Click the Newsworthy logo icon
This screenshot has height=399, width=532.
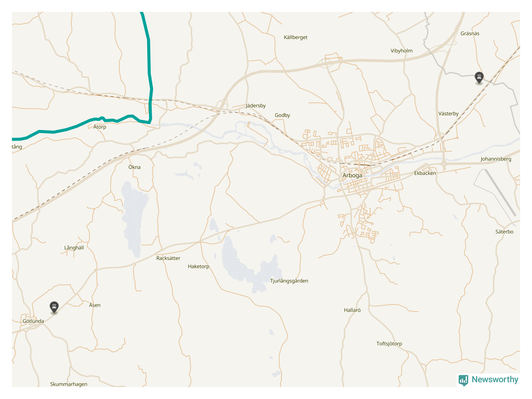click(463, 380)
